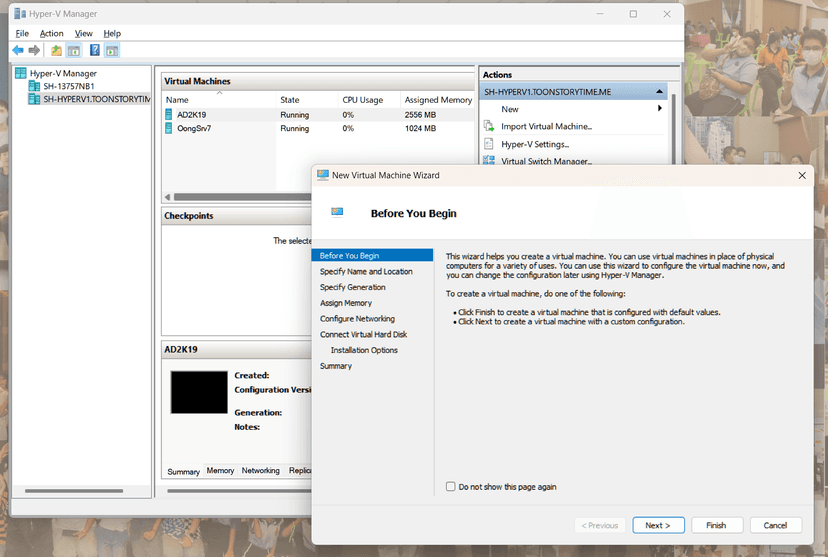Select the SH-13757NB1 server in the tree
The width and height of the screenshot is (828, 557).
(x=68, y=86)
